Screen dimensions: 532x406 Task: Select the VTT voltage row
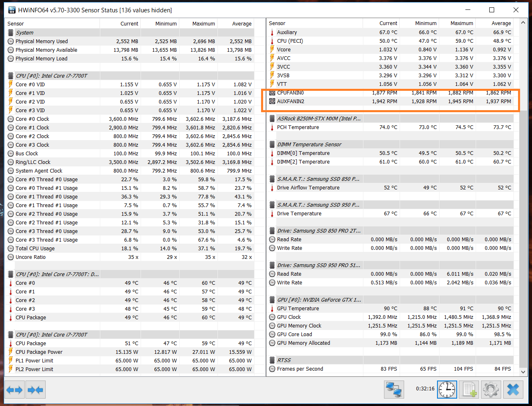pos(391,84)
